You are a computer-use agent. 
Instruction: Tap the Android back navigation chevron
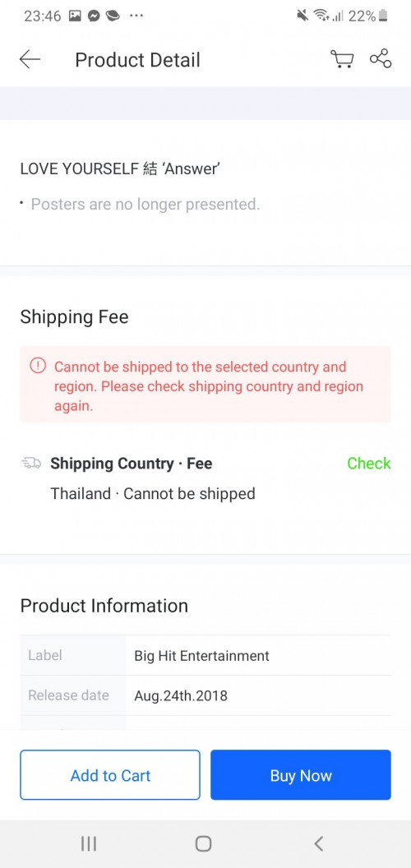pyautogui.click(x=318, y=843)
